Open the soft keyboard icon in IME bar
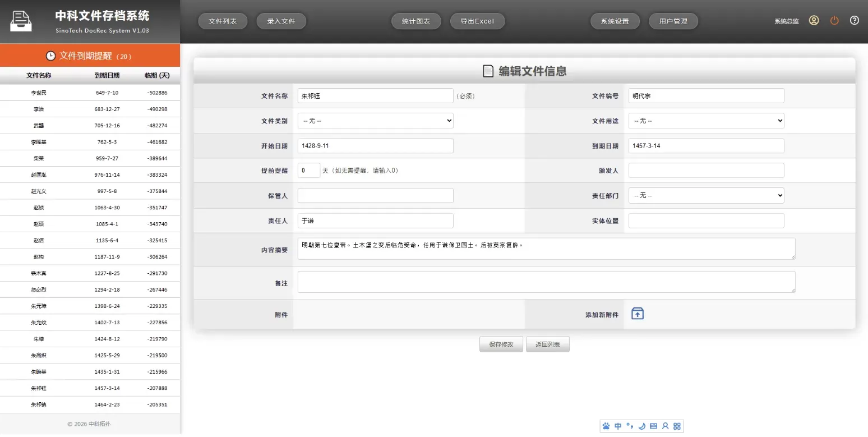The width and height of the screenshot is (868, 437). tap(653, 426)
